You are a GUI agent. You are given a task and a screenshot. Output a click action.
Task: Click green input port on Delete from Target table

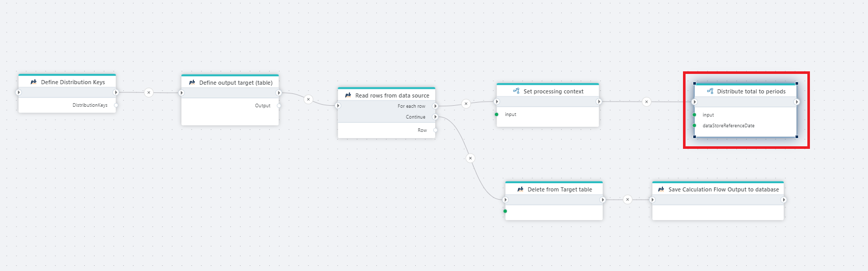(505, 211)
